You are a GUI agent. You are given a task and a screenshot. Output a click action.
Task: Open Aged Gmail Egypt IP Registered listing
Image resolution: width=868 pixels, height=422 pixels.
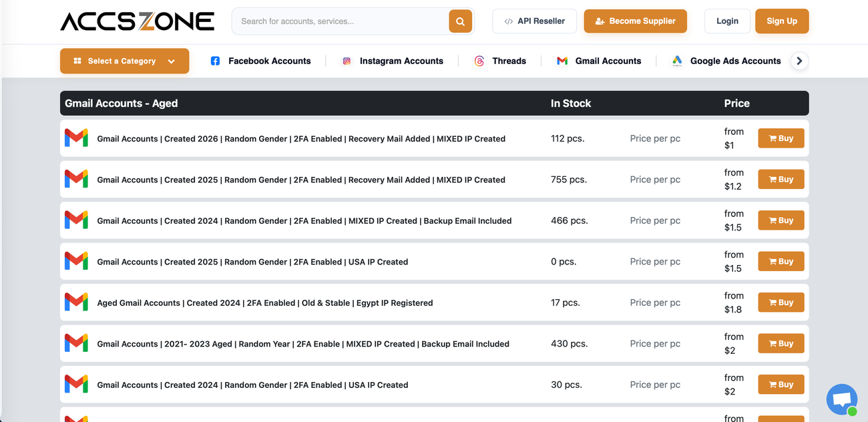(265, 303)
